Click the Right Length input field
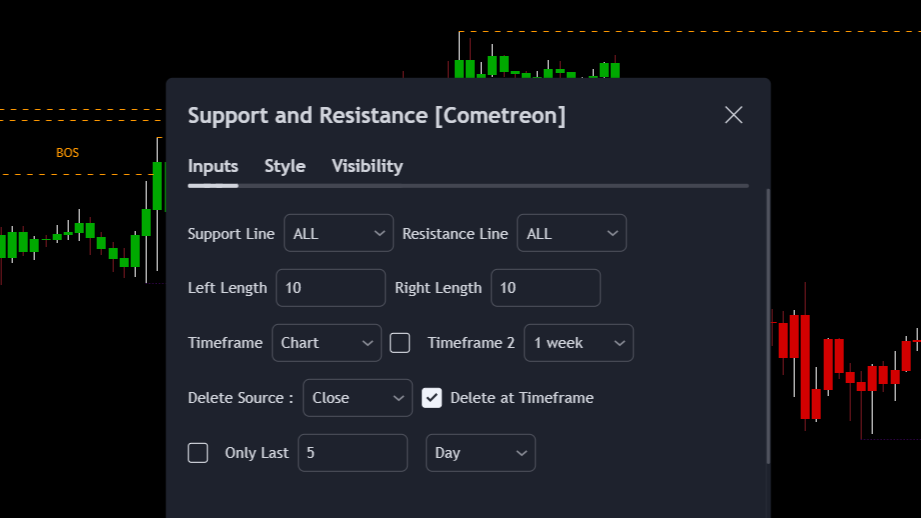Screen dimensions: 921x518 point(545,288)
